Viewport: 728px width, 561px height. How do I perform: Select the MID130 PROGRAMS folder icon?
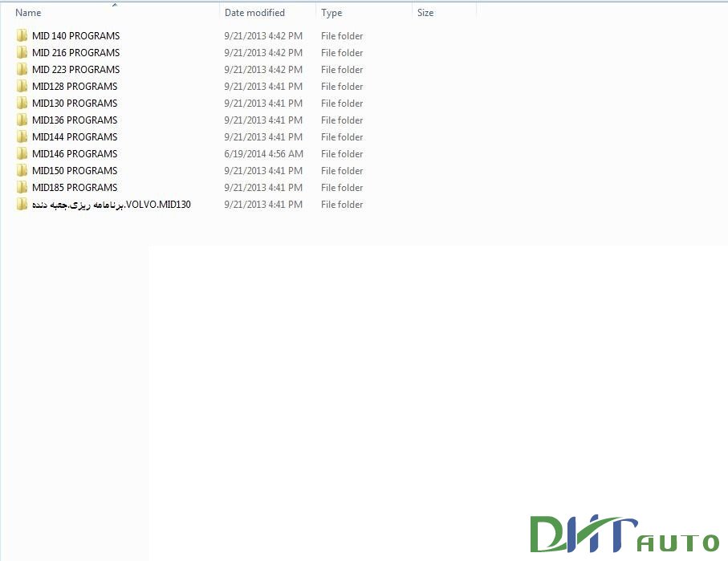pyautogui.click(x=21, y=103)
